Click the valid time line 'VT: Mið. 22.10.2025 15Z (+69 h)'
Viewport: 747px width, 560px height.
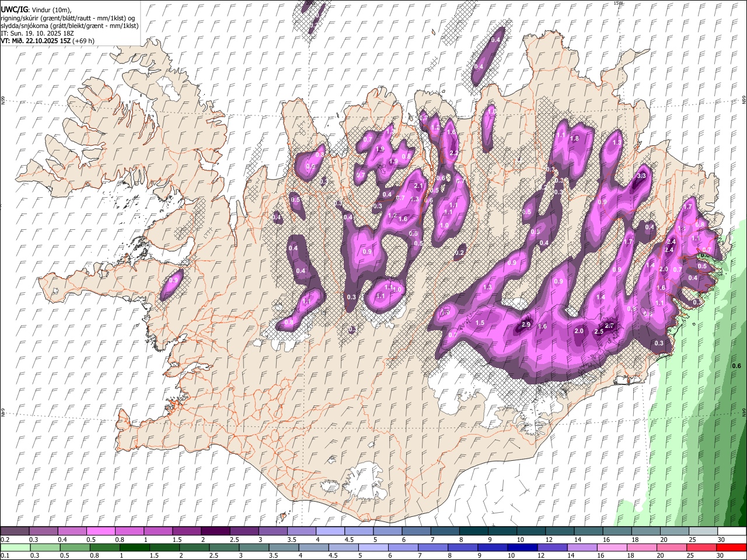click(47, 41)
